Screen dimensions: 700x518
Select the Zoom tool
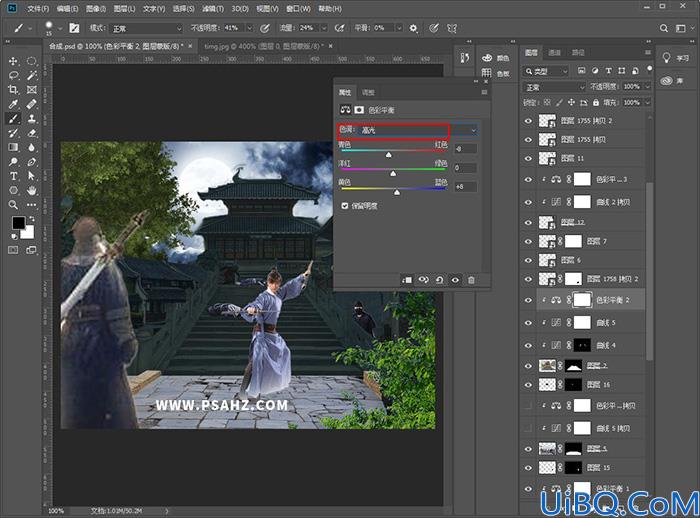point(13,205)
